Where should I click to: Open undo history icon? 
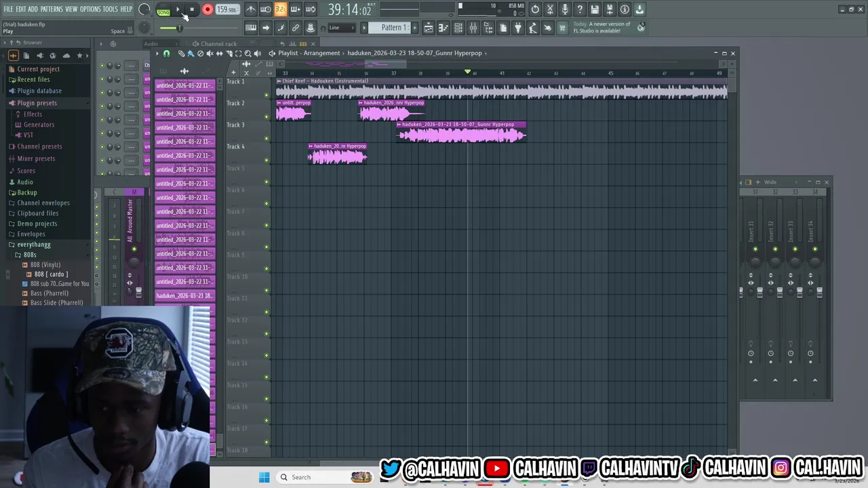click(535, 9)
